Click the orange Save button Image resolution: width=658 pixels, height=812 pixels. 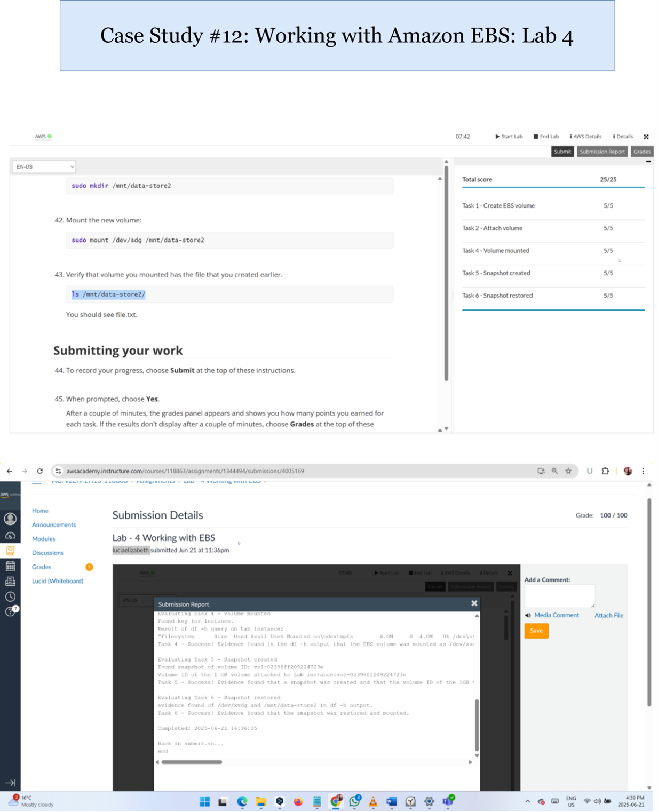coord(536,631)
